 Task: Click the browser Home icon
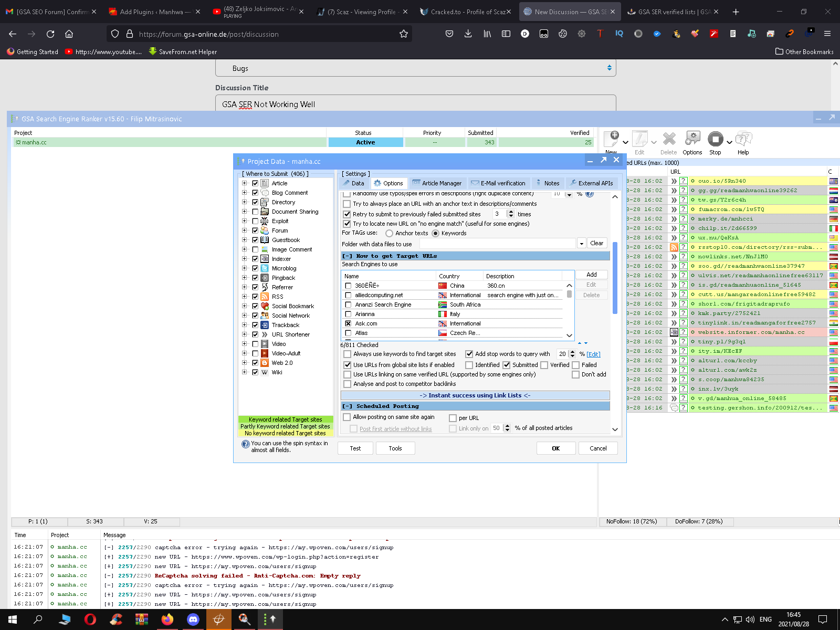(69, 34)
